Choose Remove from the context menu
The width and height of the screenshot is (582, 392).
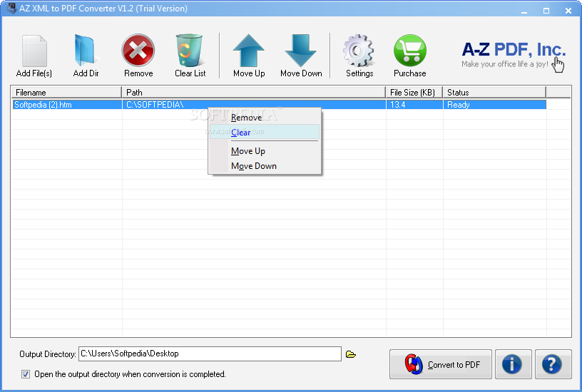[265, 118]
